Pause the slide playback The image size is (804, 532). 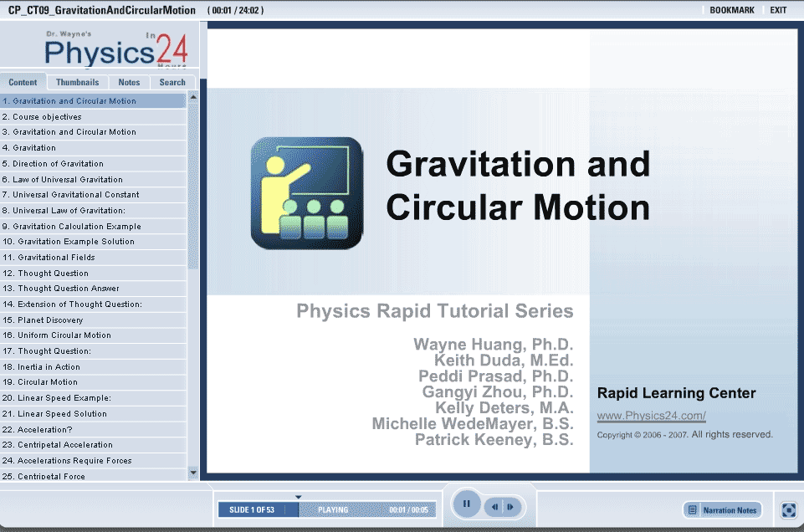pyautogui.click(x=467, y=504)
